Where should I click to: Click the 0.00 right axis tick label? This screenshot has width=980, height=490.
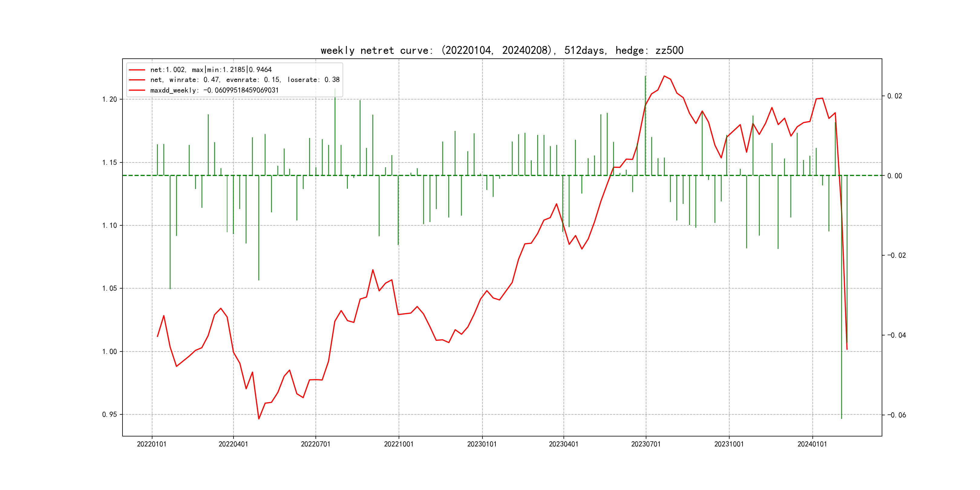point(894,176)
